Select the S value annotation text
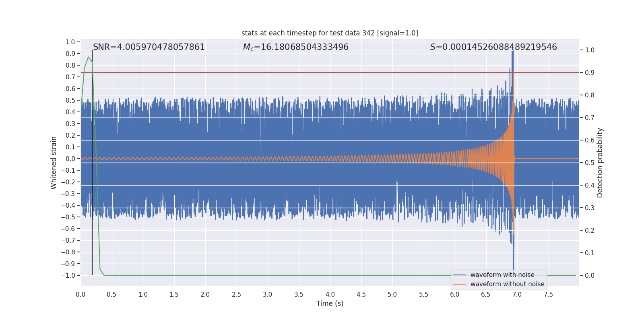Image resolution: width=644 pixels, height=322 pixels. (x=493, y=47)
